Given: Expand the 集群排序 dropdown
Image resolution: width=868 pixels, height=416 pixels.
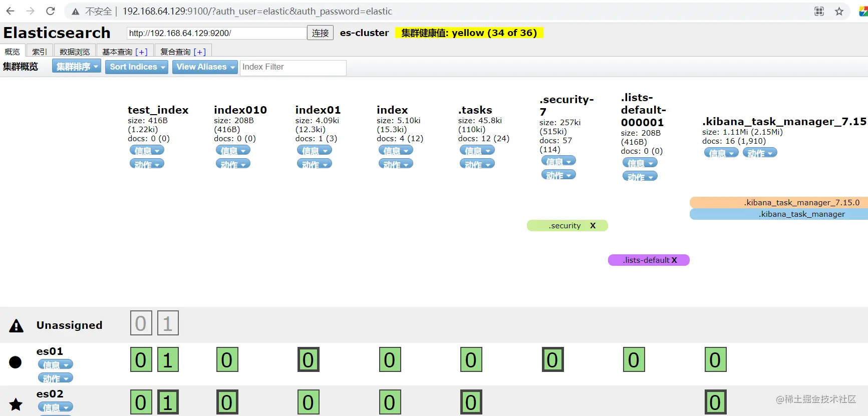Looking at the screenshot, I should 77,66.
